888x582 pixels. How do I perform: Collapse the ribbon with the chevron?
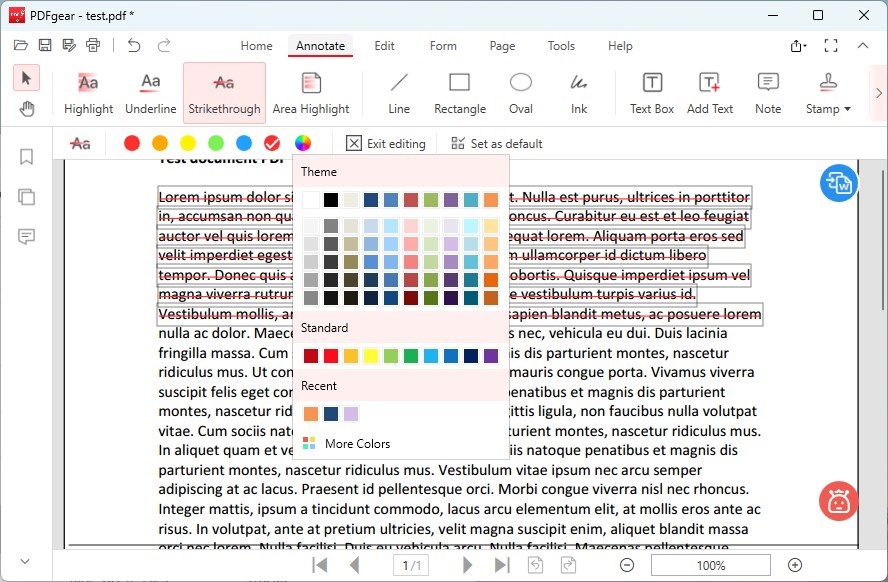[x=863, y=45]
